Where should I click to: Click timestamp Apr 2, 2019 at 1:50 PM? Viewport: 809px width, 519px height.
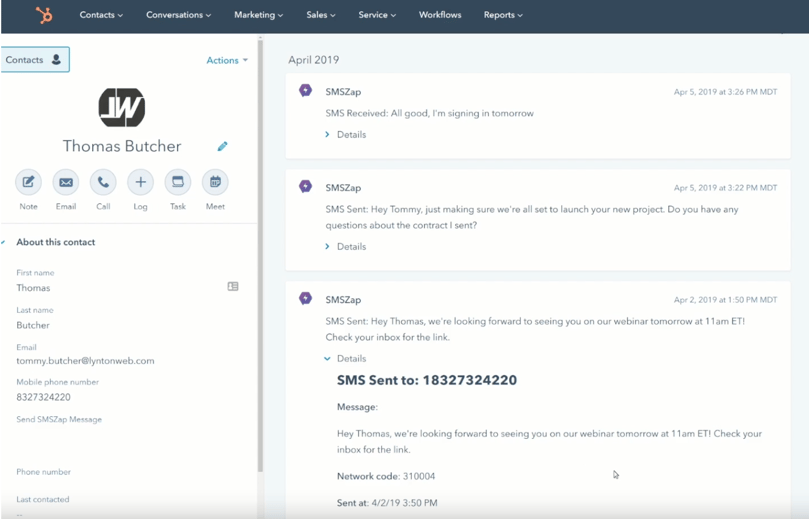point(725,300)
